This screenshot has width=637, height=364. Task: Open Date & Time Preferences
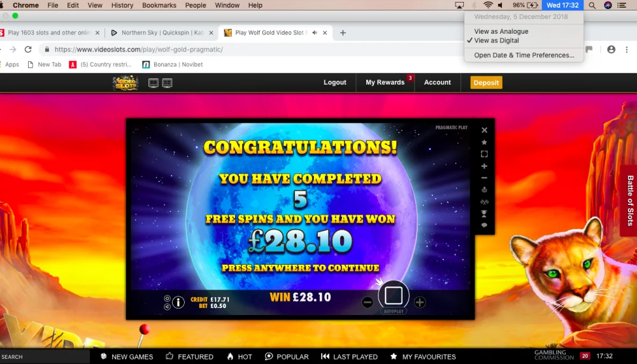pos(524,55)
